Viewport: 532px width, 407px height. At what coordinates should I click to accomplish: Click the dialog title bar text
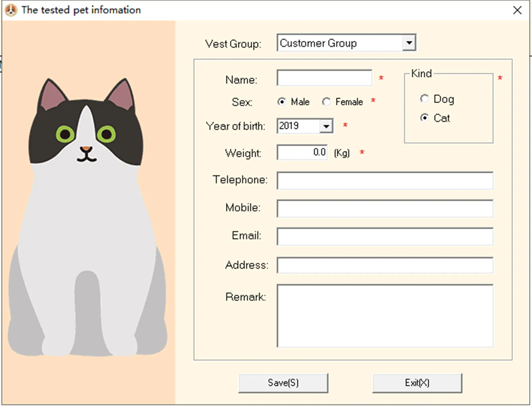(80, 10)
